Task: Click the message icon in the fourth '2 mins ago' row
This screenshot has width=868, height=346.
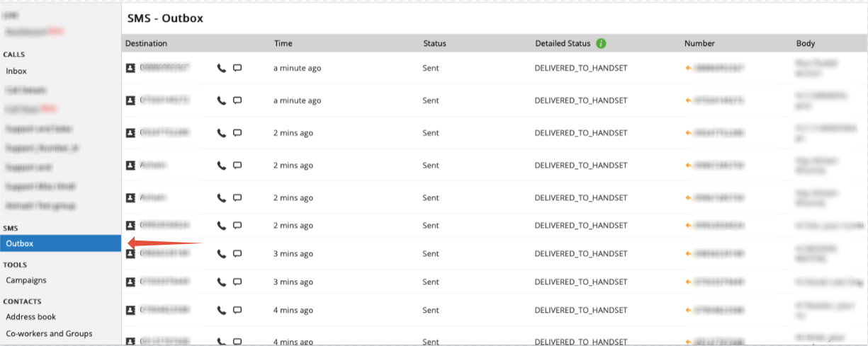Action: 237,226
